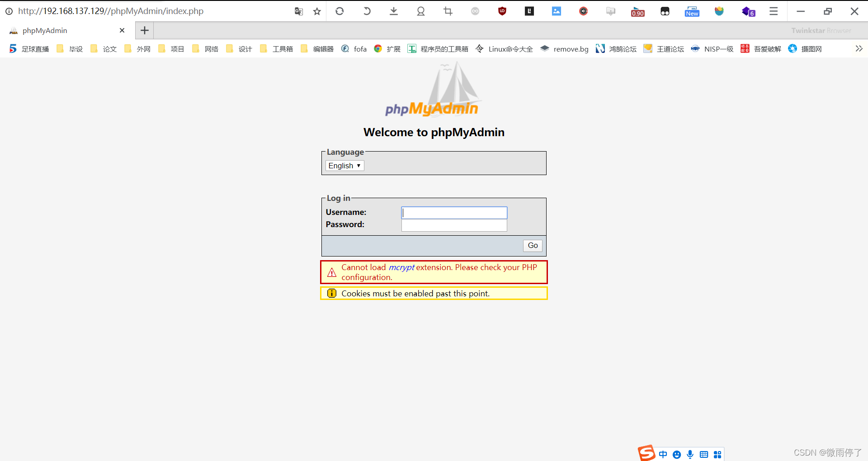Viewport: 868px width, 461px height.
Task: Click the Sogou input method S logo
Action: [647, 453]
